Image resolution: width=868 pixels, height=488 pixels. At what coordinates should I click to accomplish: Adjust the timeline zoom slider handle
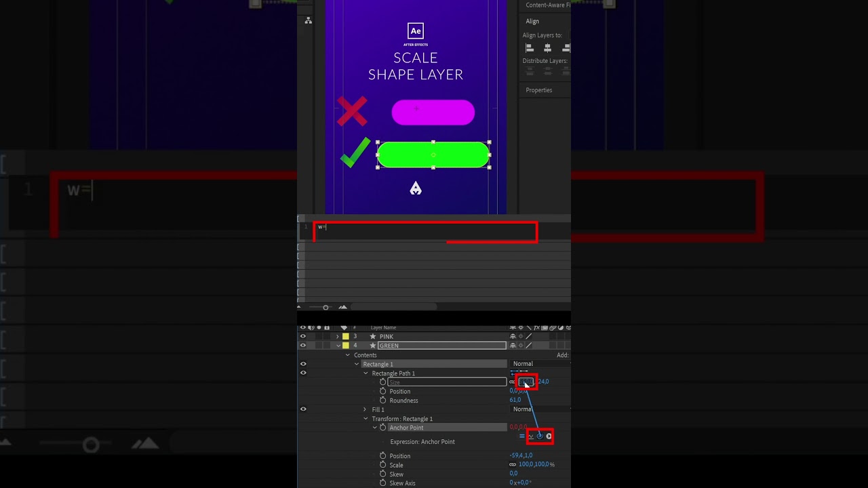[x=325, y=307]
